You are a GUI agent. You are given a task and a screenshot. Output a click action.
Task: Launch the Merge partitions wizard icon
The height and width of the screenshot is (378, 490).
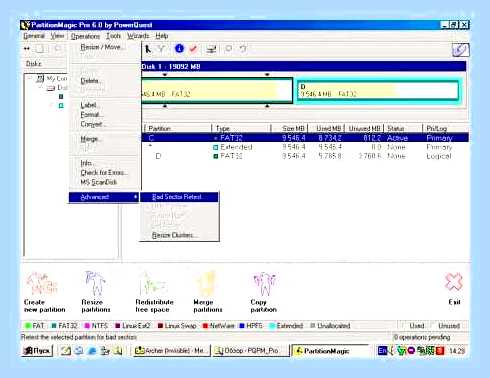[x=207, y=283]
